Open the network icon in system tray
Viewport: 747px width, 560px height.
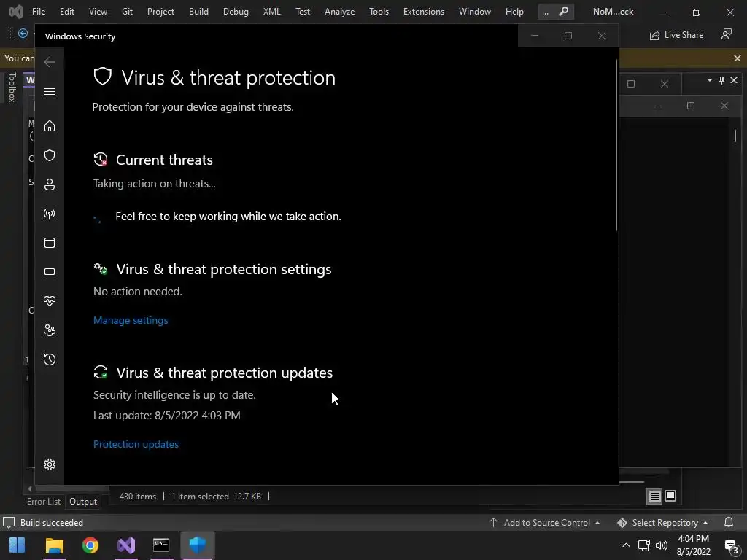click(x=644, y=545)
